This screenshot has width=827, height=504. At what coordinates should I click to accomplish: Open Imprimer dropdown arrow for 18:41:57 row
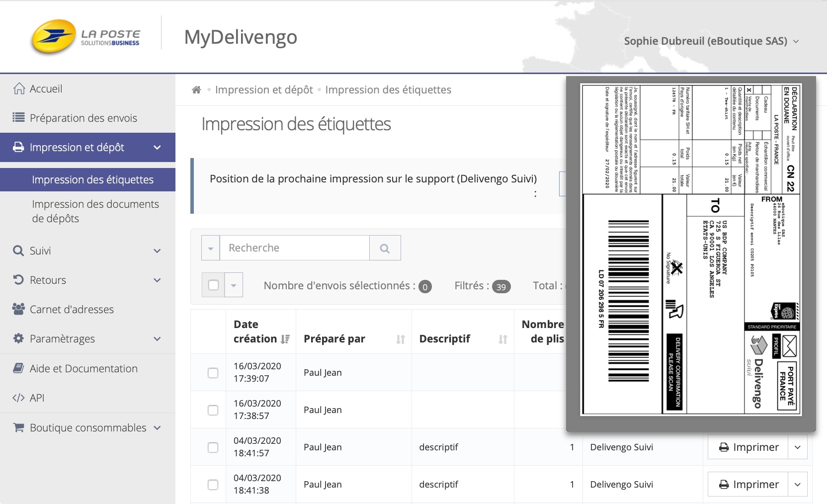point(798,447)
